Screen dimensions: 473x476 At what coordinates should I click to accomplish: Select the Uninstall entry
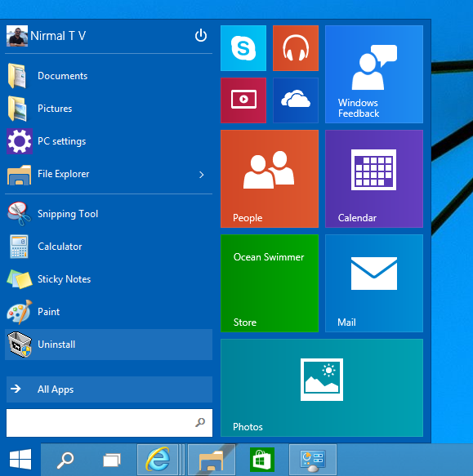click(109, 345)
